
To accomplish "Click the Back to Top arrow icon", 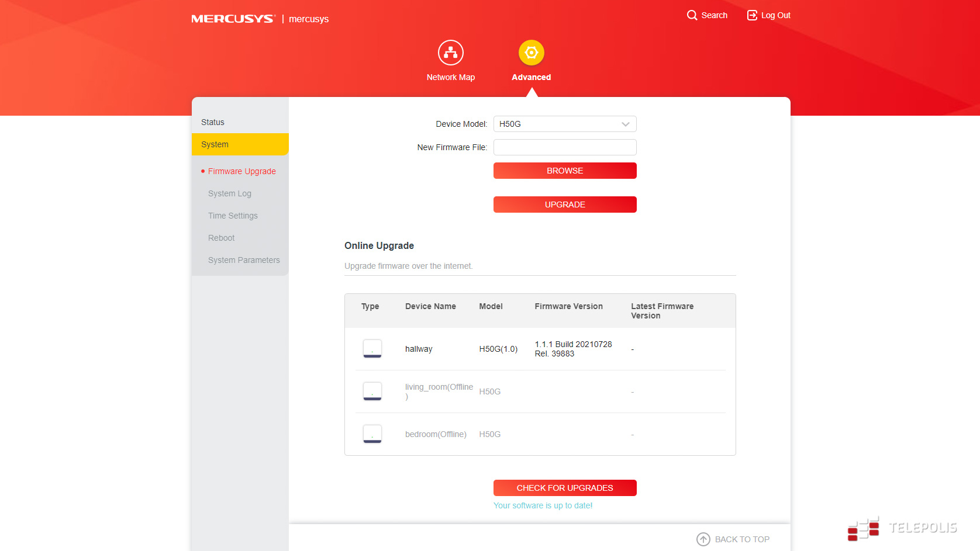I will click(703, 539).
